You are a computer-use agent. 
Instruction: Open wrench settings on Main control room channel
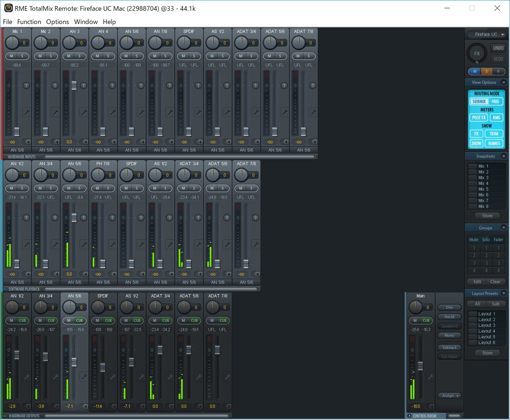(x=430, y=377)
